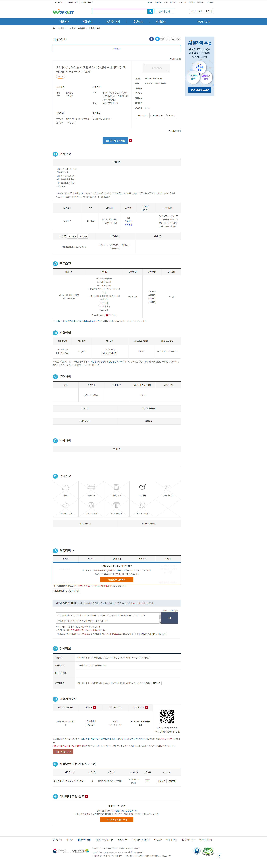This screenshot has height=868, width=267.
Task: Click the 주택자금지원 welfare icon
Action: click(91, 505)
